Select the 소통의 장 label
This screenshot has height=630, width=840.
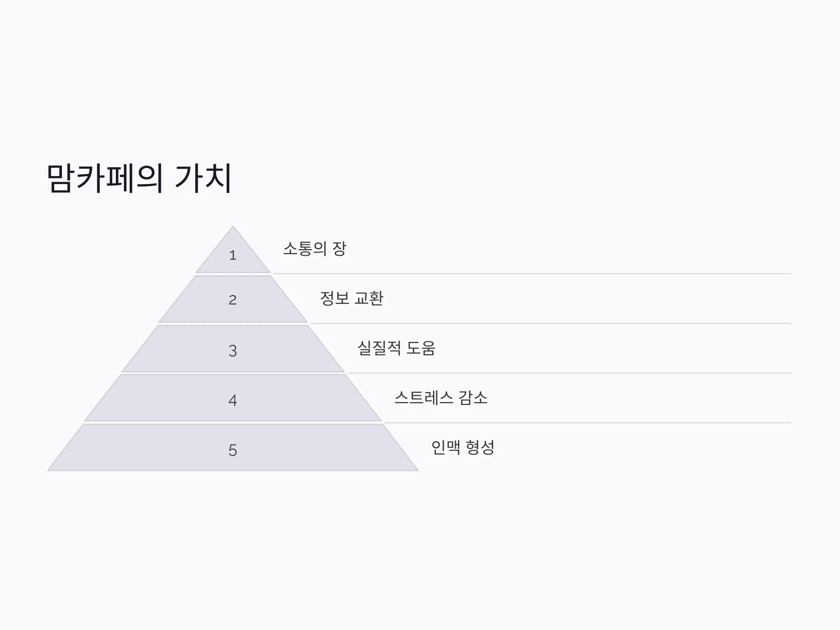[x=315, y=249]
